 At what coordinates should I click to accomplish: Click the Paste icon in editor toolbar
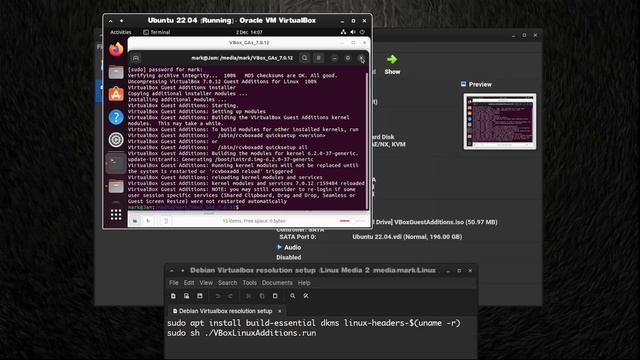tap(275, 296)
